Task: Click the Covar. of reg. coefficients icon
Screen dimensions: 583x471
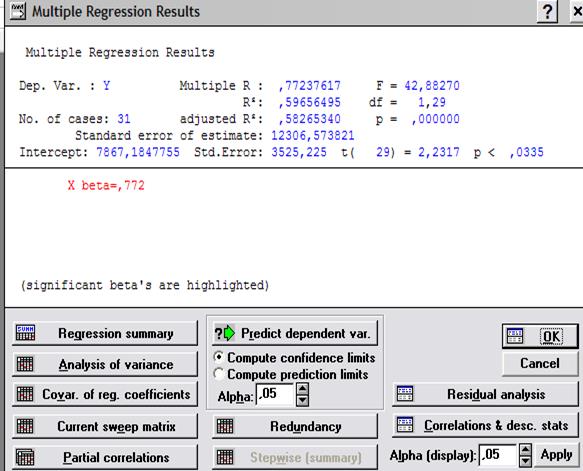Action: (25, 394)
